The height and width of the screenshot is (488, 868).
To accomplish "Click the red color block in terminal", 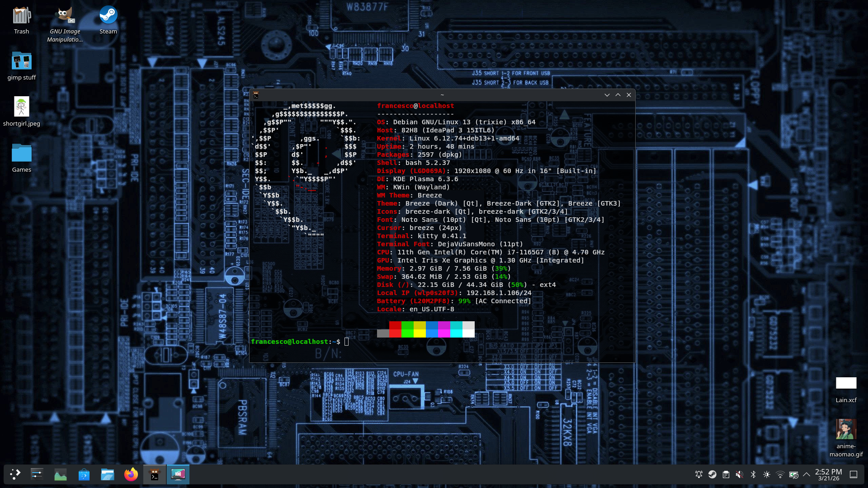I will (x=395, y=325).
